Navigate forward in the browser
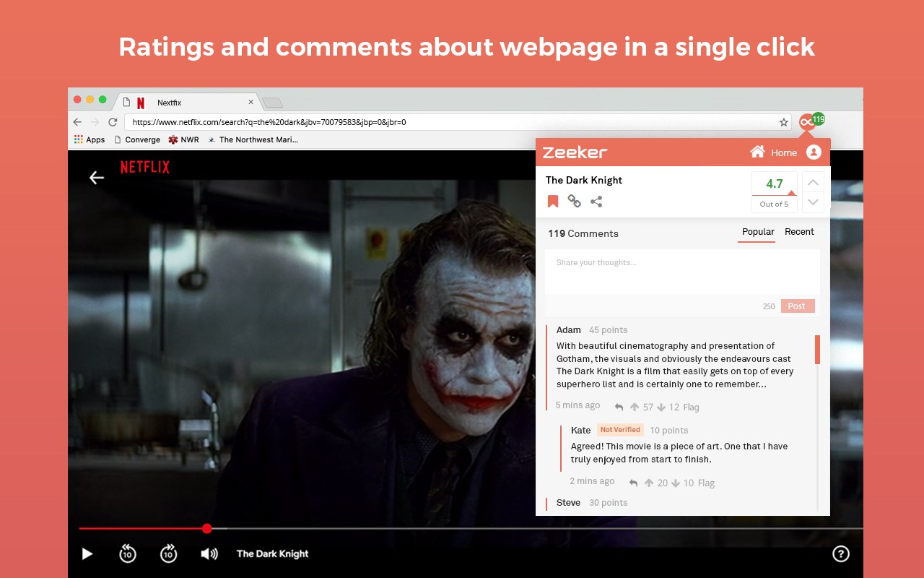The image size is (924, 578). pos(95,122)
